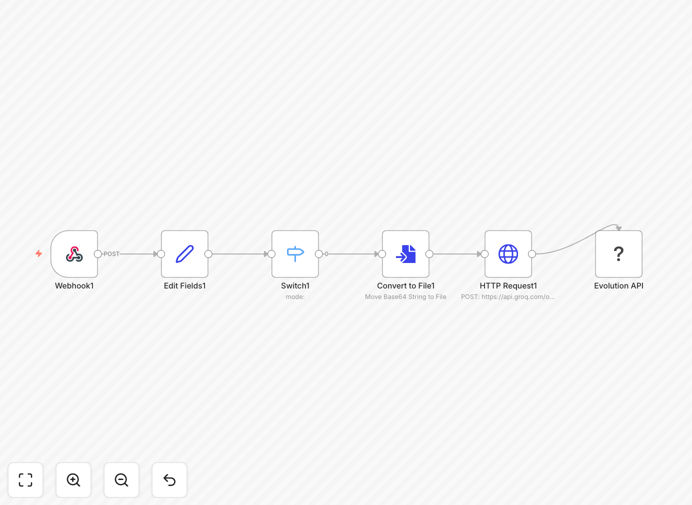This screenshot has width=692, height=505.
Task: Click the Switch1 output connector
Action: [319, 254]
